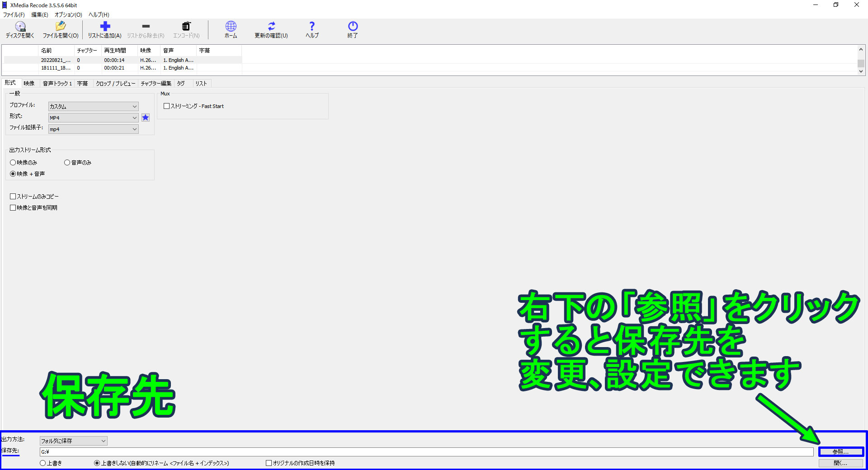The height and width of the screenshot is (470, 868).
Task: Open the 編集 menu
Action: click(x=40, y=15)
